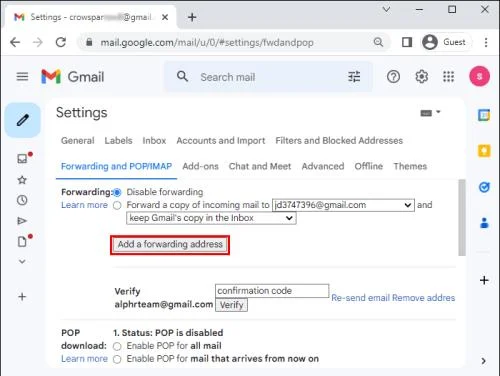Open the Add-ons tab

[x=200, y=166]
